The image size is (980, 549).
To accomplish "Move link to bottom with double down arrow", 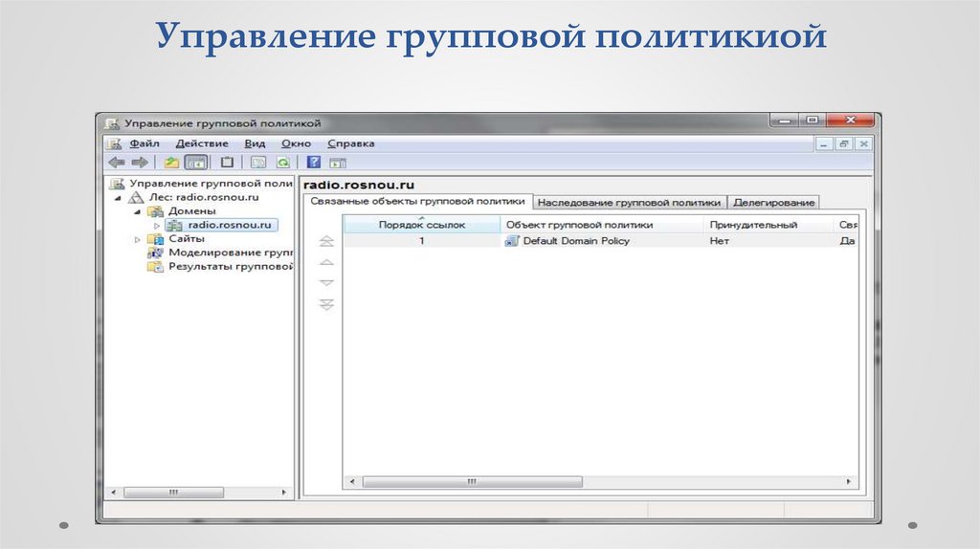I will pos(326,304).
